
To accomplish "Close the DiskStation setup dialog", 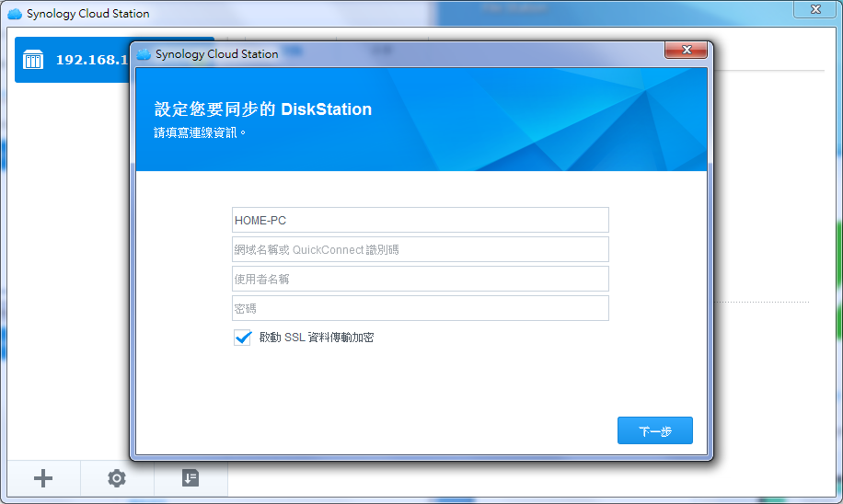I will click(686, 50).
